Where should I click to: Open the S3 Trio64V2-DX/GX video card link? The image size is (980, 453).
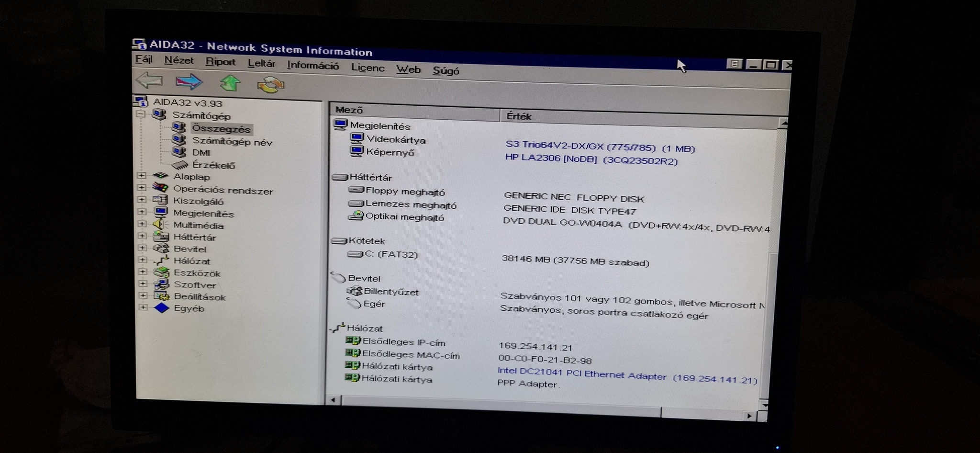600,147
